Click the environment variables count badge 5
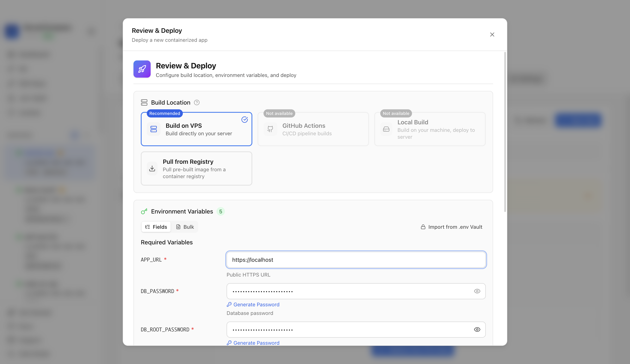 pyautogui.click(x=221, y=211)
